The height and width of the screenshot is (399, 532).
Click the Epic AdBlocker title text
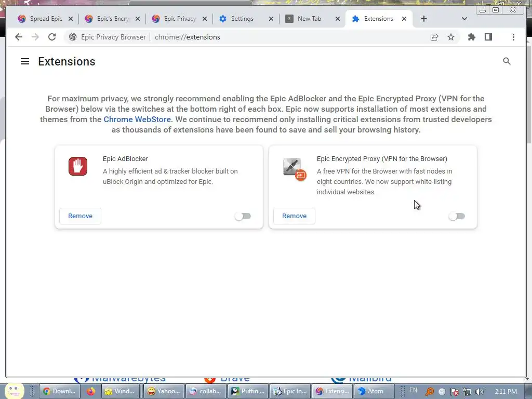pos(125,159)
